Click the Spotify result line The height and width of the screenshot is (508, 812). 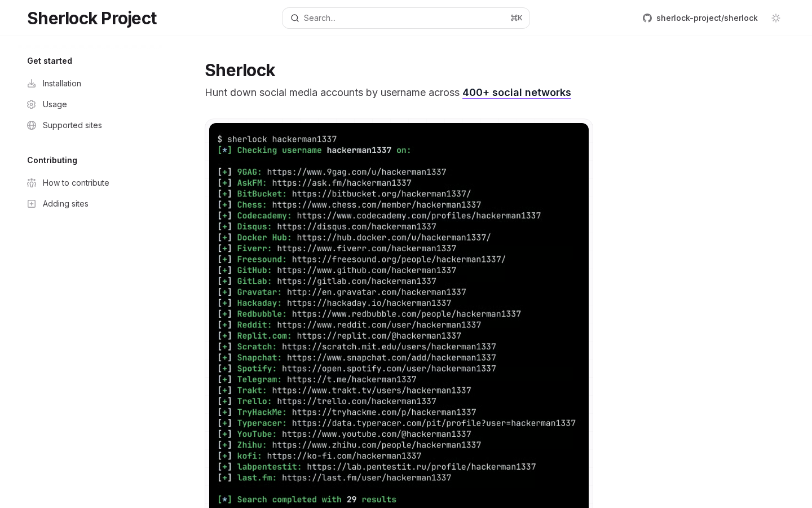click(x=356, y=369)
